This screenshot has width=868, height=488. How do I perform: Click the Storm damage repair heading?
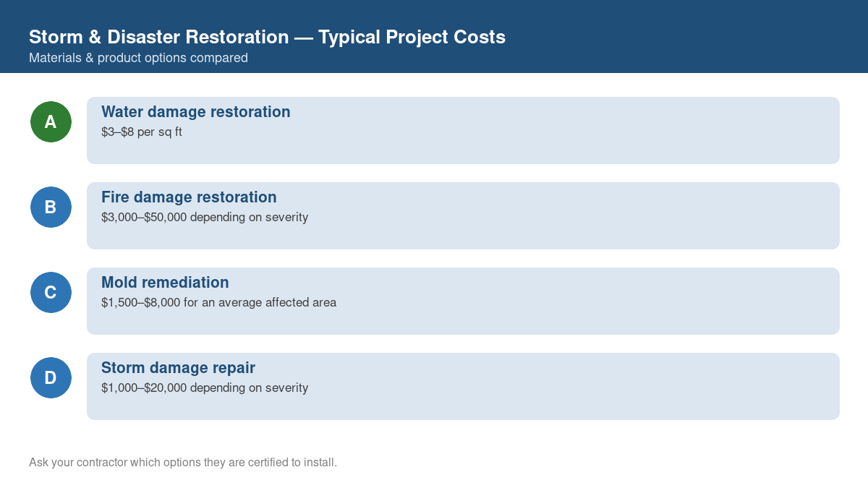coord(178,368)
